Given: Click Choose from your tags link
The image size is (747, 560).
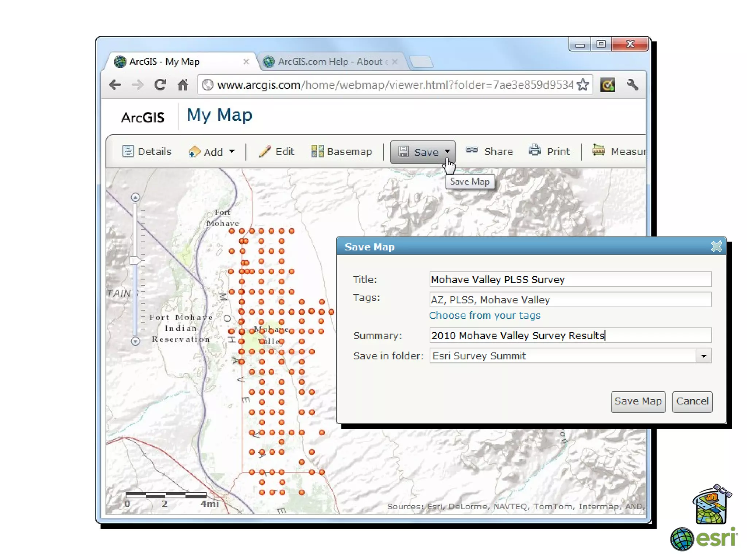Looking at the screenshot, I should pos(484,315).
